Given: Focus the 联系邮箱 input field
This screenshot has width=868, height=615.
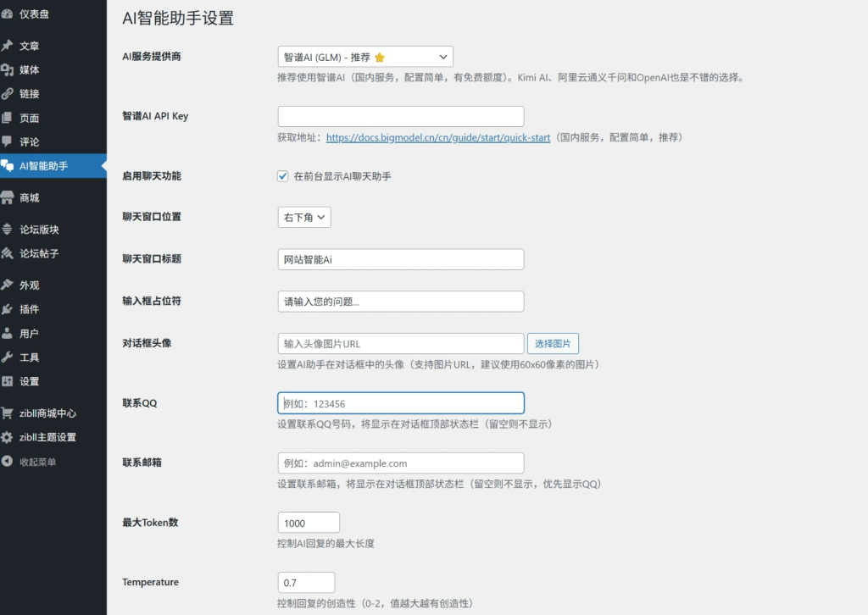Looking at the screenshot, I should tap(401, 463).
